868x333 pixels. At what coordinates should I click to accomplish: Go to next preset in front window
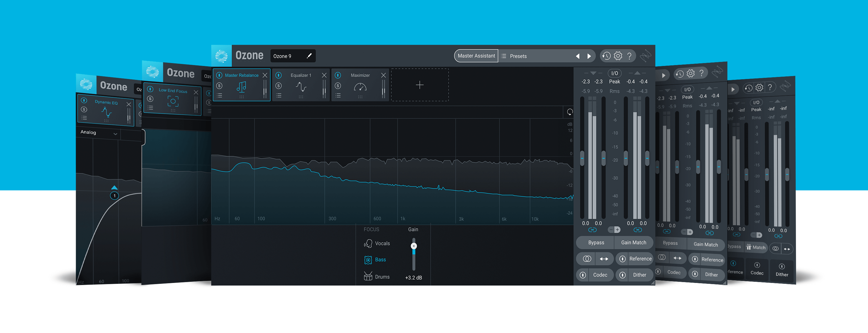pos(589,56)
